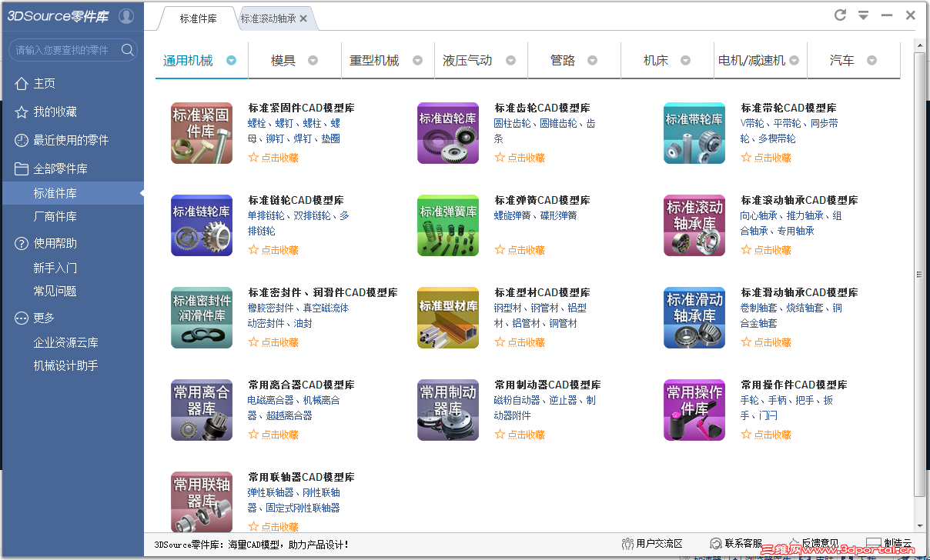Favorite 标准链轮 library via 点击收藏

(273, 250)
